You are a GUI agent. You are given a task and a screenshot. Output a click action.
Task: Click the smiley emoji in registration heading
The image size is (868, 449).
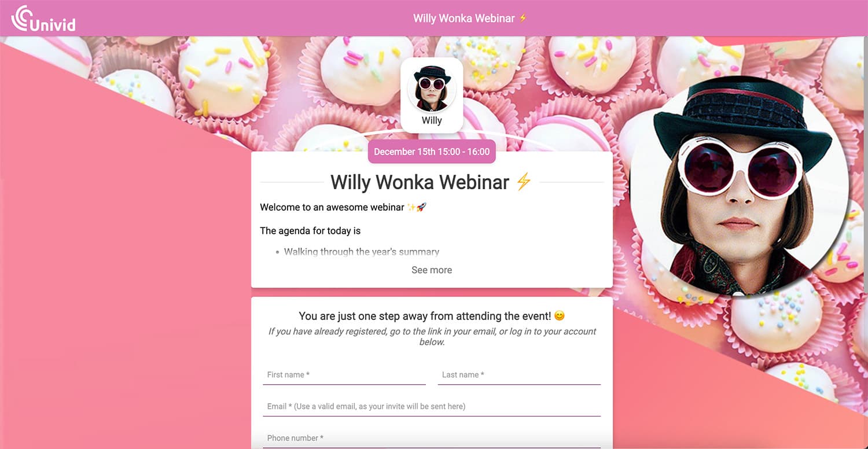click(x=559, y=316)
